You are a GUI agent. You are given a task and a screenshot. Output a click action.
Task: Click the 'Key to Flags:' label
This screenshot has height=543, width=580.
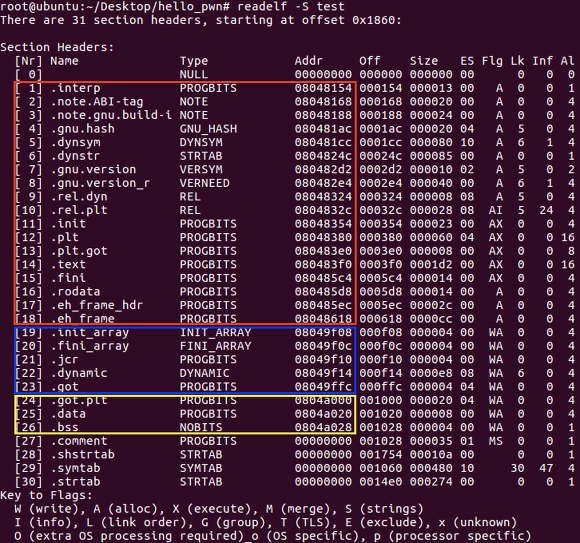(47, 495)
